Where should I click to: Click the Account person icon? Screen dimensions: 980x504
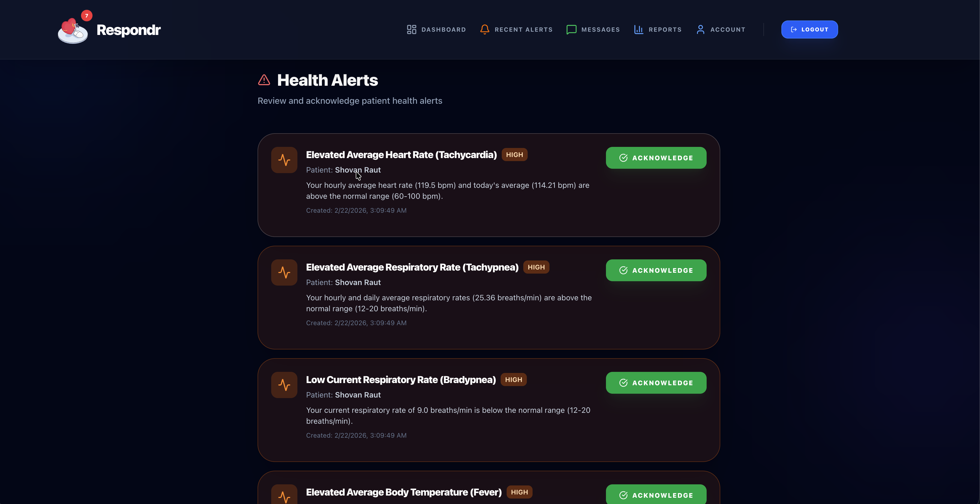(700, 30)
